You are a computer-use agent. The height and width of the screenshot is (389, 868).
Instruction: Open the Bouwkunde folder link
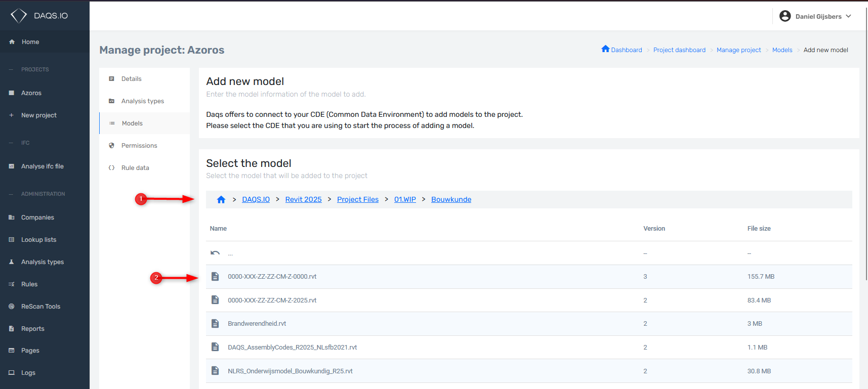pos(451,199)
